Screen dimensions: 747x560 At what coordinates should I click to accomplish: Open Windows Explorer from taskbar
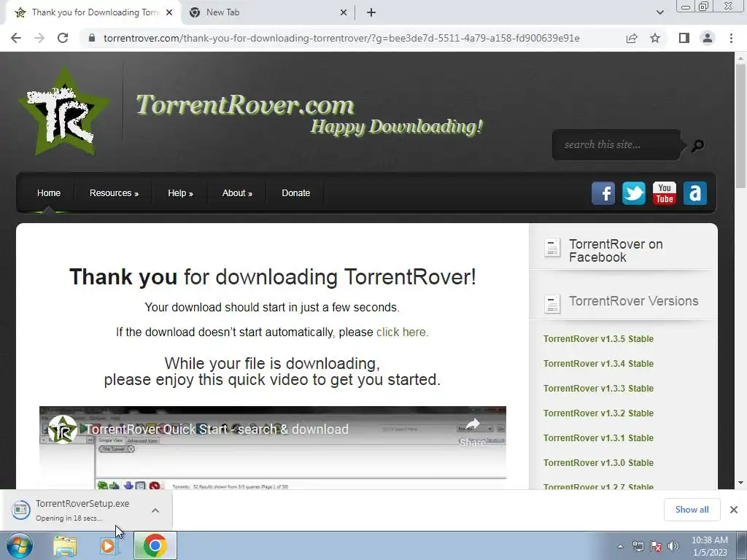point(65,546)
